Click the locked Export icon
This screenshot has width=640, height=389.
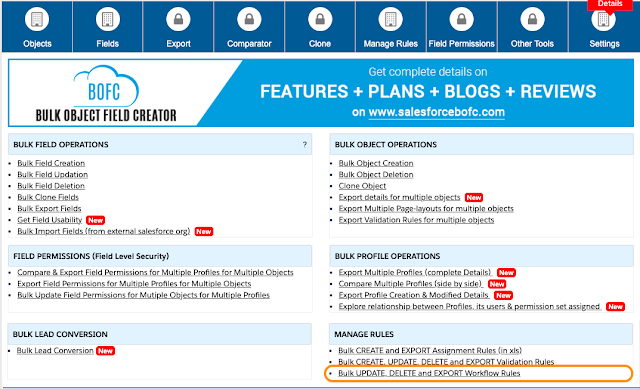pos(178,19)
